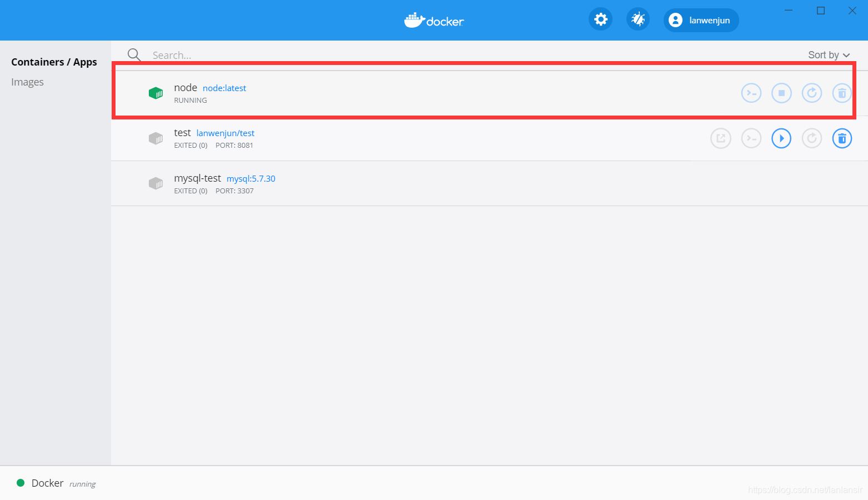The width and height of the screenshot is (868, 500).
Task: Click node's RUNNING status text
Action: [x=190, y=101]
